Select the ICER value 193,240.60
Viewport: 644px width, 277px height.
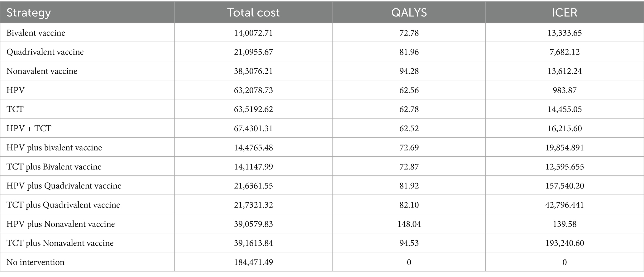(x=565, y=243)
